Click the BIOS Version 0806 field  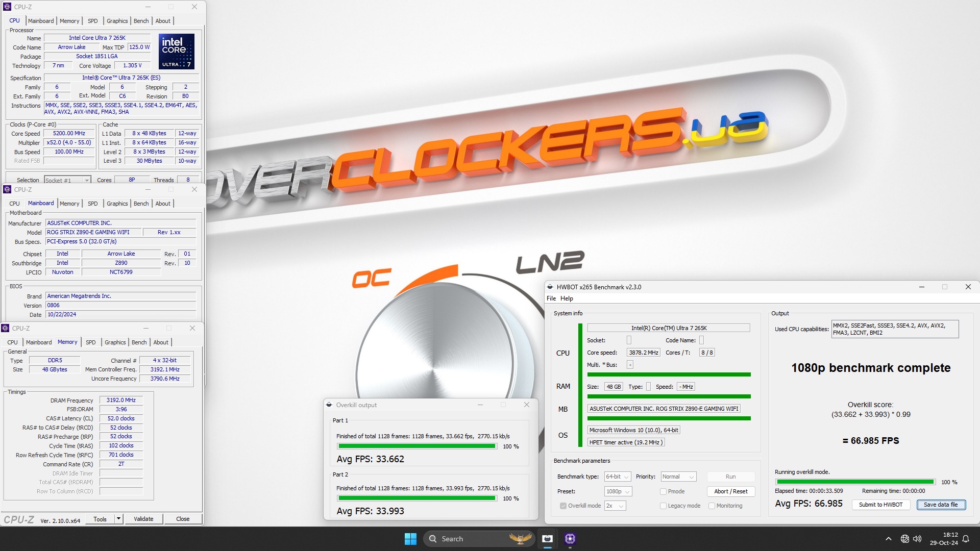121,306
